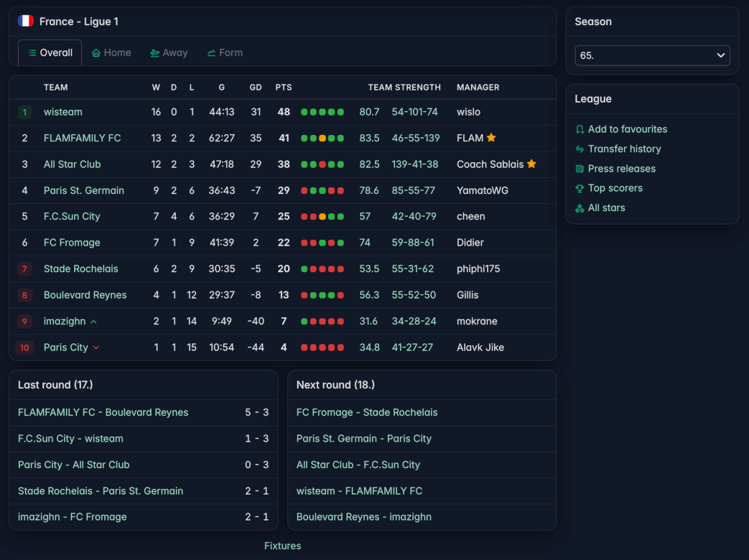Switch to the Home standings tab
This screenshot has height=560, width=749.
coord(111,52)
